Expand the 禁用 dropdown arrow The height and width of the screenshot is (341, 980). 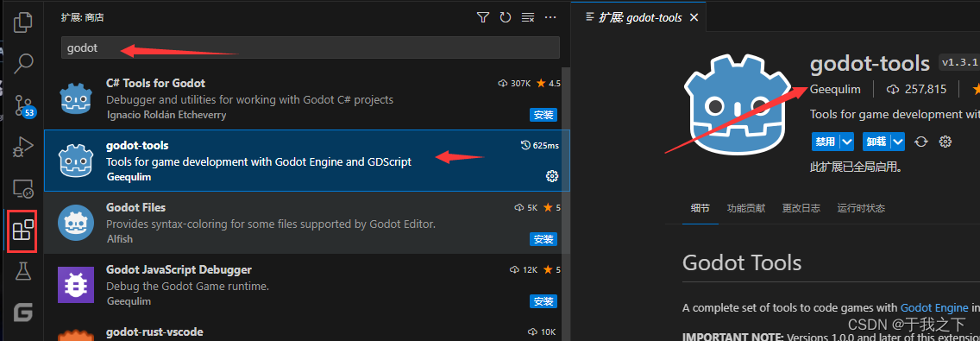847,142
